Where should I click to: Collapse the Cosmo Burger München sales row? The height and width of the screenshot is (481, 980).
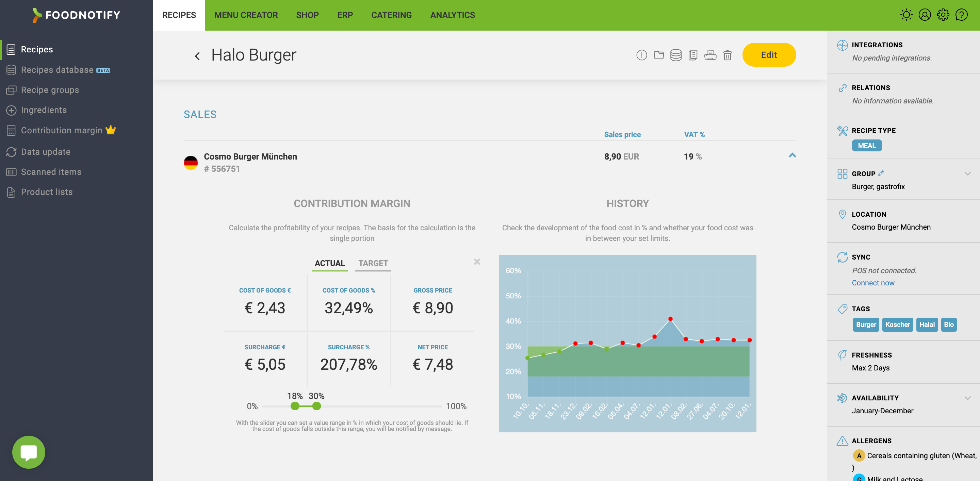coord(792,156)
